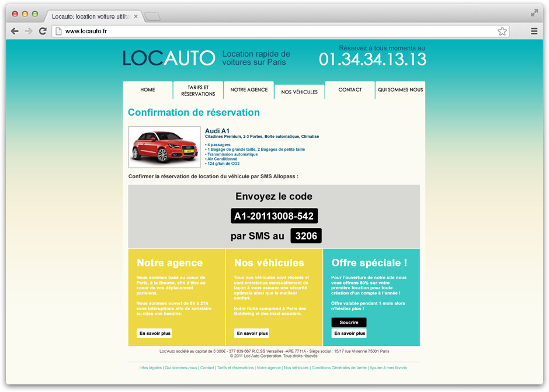
Task: Open the HOME navigation tab
Action: 148,90
